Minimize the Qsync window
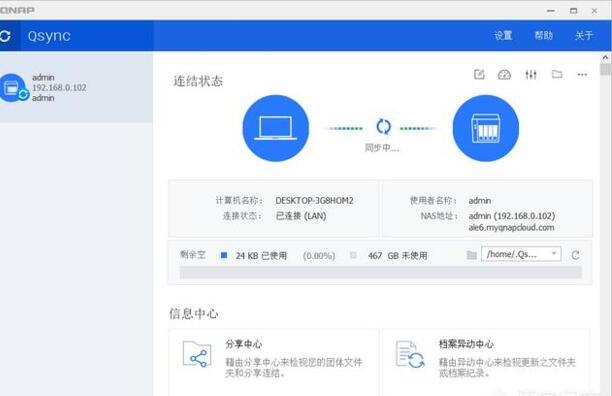 click(551, 11)
